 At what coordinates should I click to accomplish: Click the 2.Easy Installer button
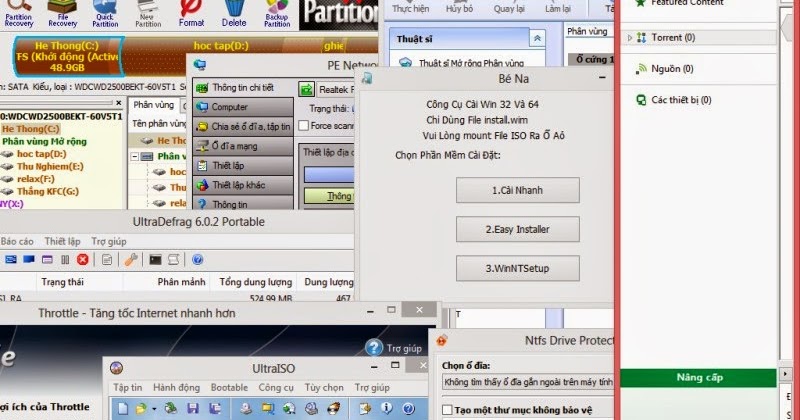pos(517,229)
